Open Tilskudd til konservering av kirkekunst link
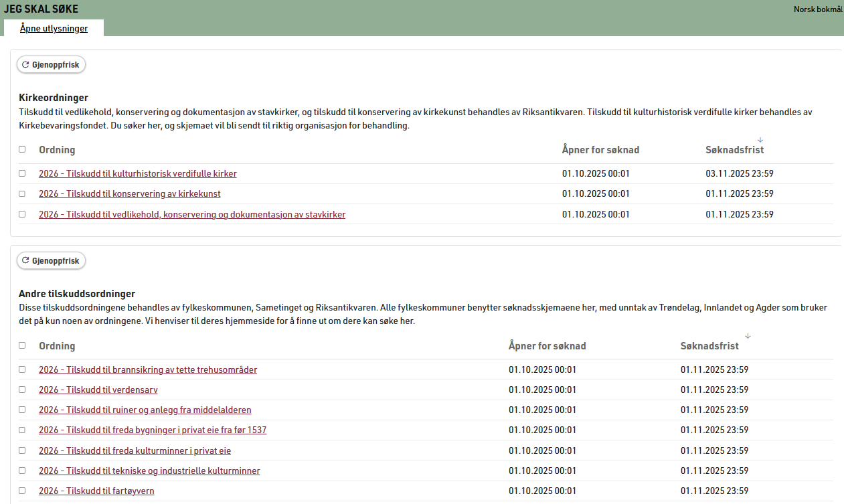The image size is (844, 504). 129,194
